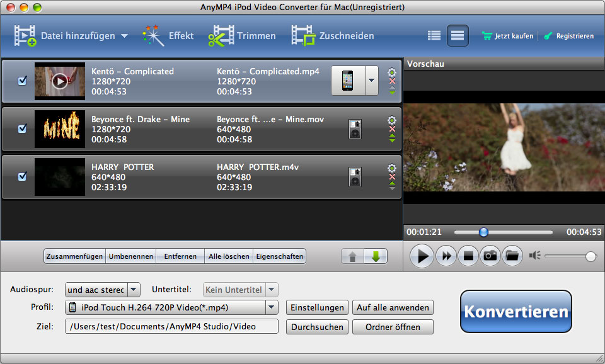
Task: Click Registrieren link
Action: (x=575, y=36)
